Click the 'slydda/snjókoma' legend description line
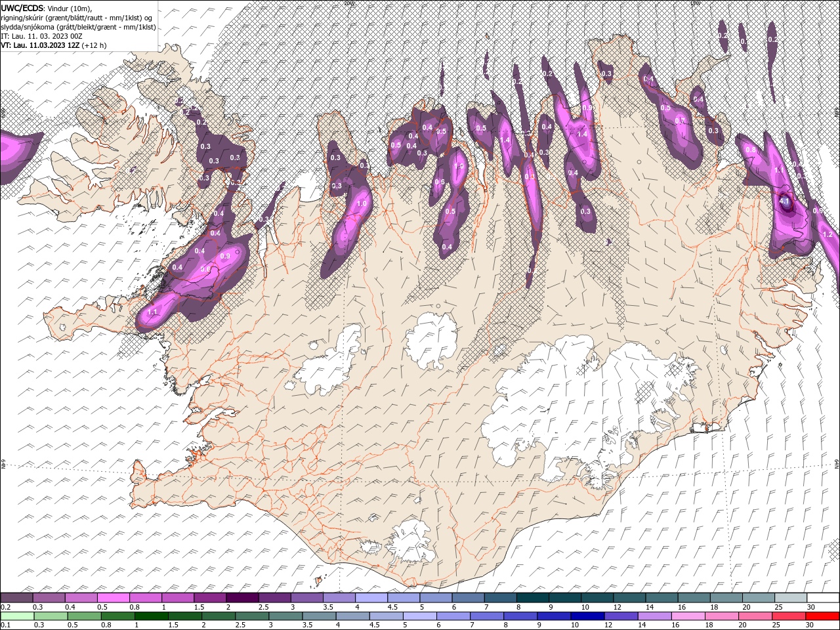Viewport: 840px width, 630px height. (79, 27)
